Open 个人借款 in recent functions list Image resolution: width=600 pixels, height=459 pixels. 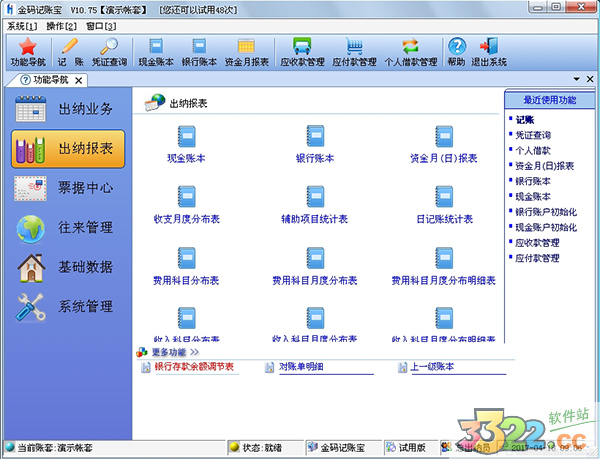[533, 150]
